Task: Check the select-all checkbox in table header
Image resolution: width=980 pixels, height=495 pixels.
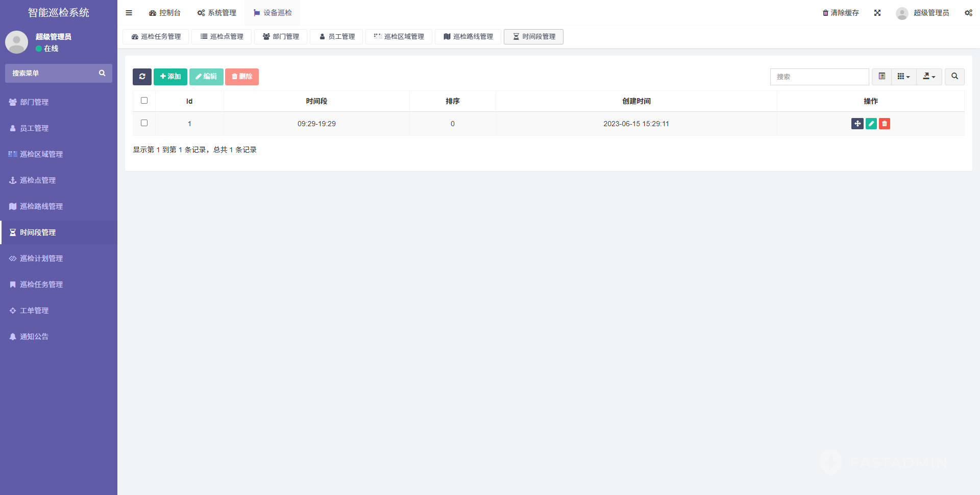Action: (144, 101)
